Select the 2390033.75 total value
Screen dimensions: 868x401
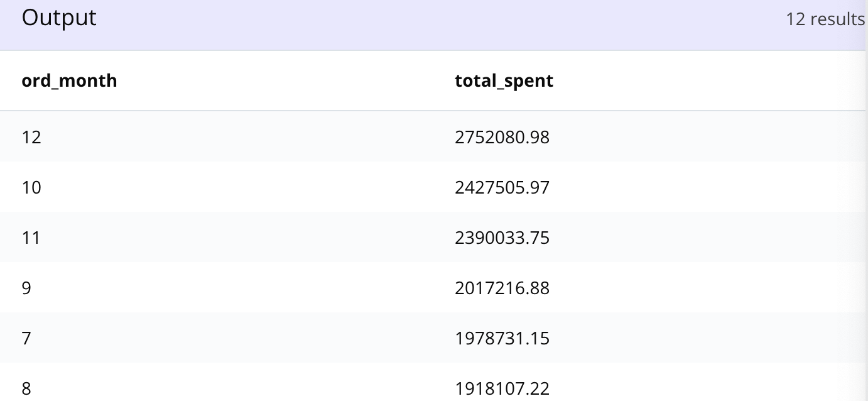(x=502, y=238)
